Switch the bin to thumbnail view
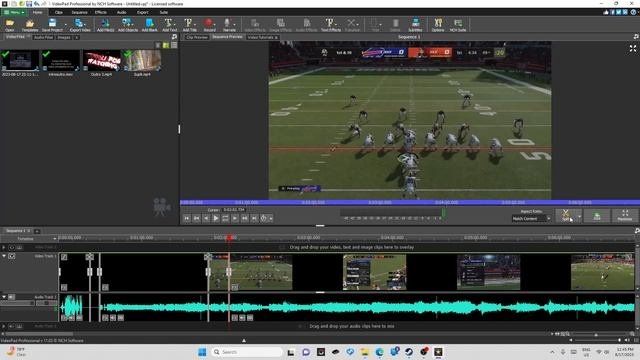The image size is (640, 360). 166,45
